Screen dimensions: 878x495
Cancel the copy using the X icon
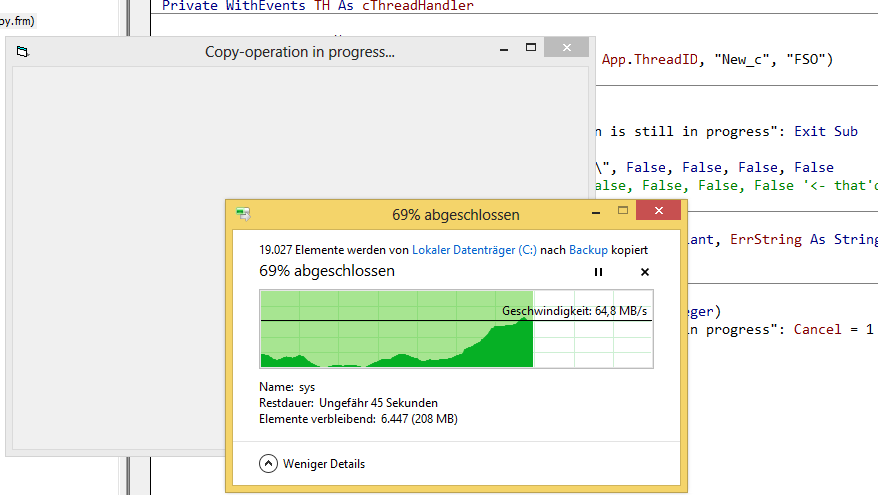[644, 272]
